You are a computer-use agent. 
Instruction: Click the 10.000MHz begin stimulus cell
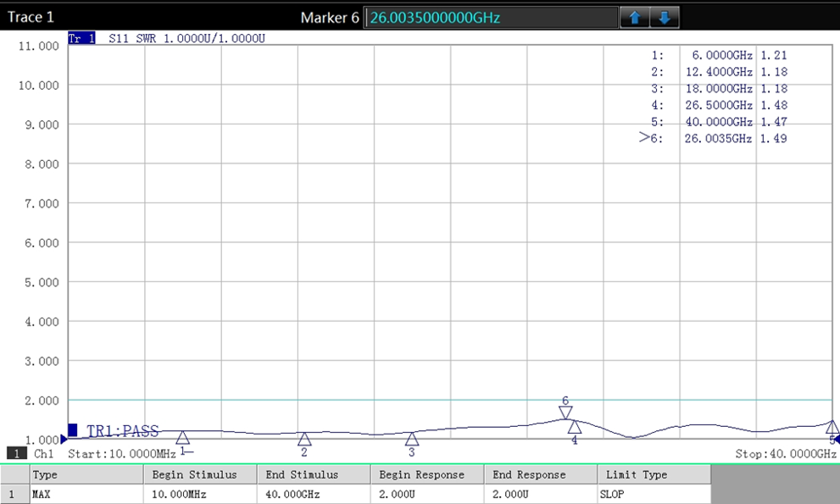coord(200,494)
